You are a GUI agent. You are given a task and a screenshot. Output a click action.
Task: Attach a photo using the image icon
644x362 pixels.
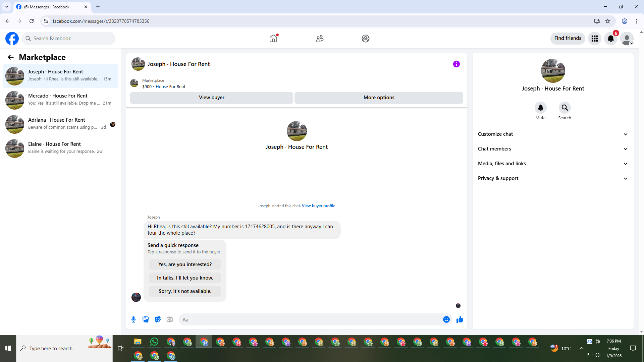(146, 319)
